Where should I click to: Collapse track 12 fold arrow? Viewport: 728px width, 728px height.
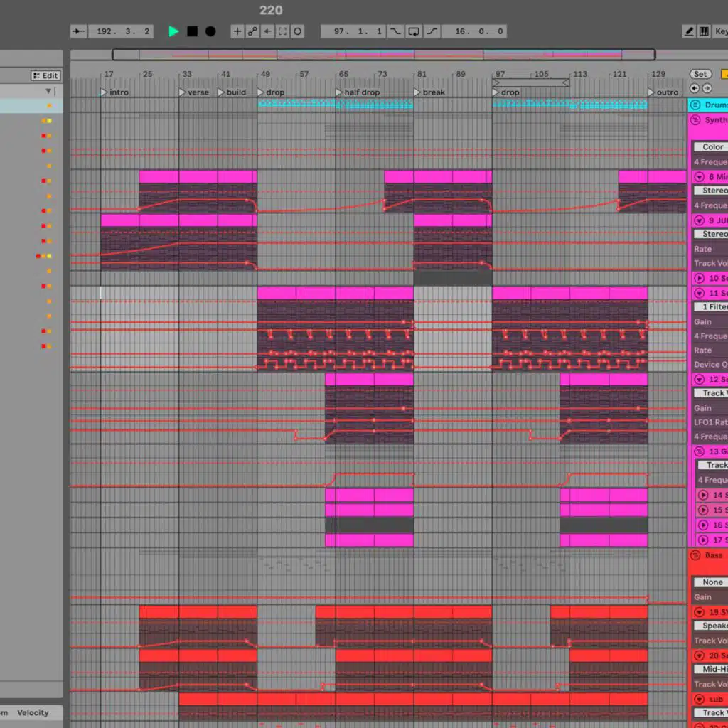tap(700, 380)
